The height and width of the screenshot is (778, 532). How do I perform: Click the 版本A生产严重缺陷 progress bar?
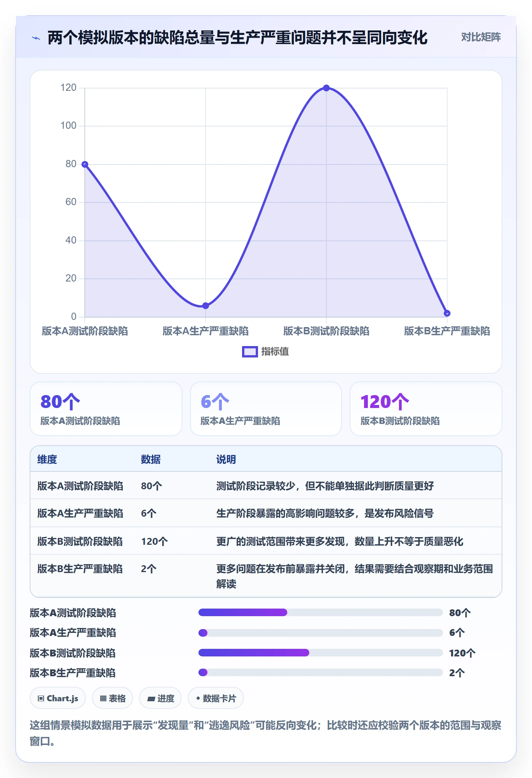click(321, 633)
